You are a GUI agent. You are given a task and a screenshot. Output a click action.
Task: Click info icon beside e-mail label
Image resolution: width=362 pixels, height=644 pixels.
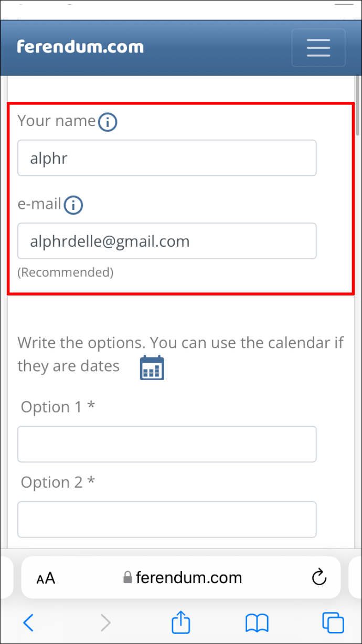click(x=73, y=205)
